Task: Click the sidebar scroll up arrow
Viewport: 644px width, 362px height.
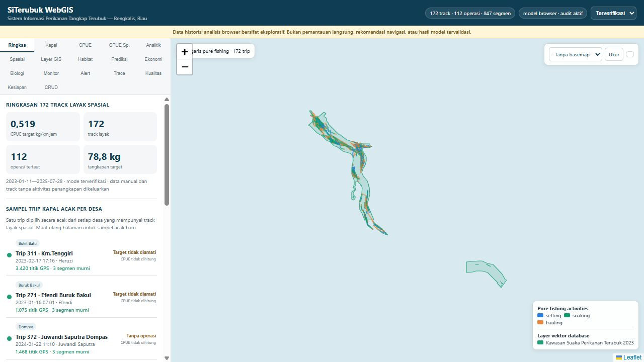Action: 167,100
